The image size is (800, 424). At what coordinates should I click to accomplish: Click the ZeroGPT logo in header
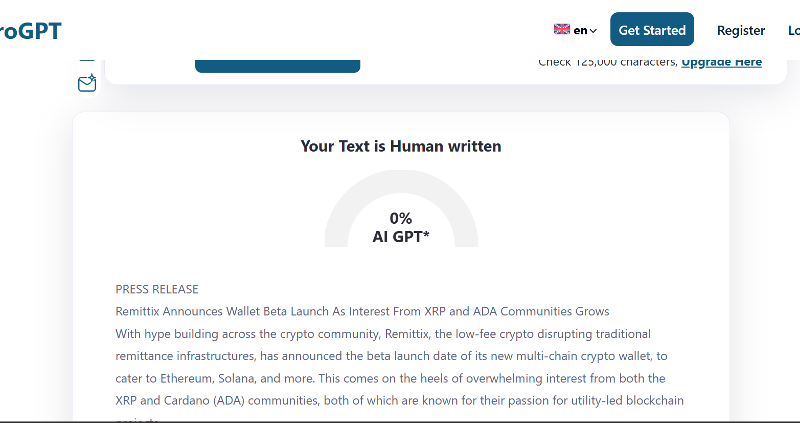pos(31,31)
